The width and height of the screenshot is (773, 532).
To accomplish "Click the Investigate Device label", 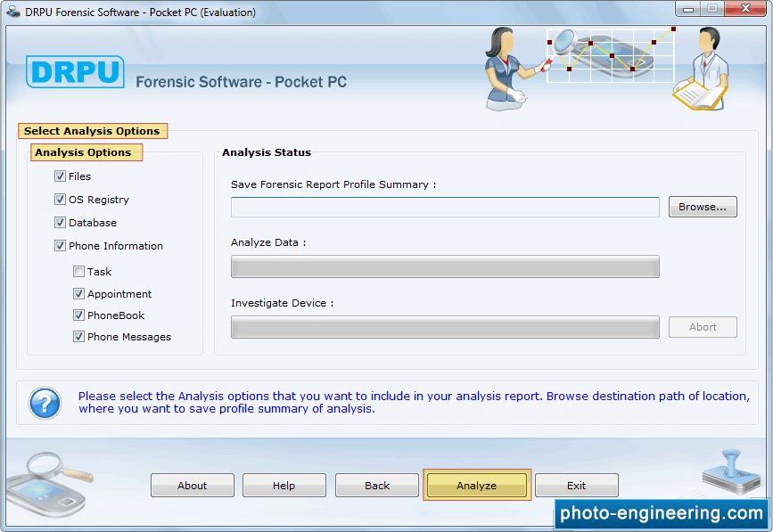I will coord(283,303).
